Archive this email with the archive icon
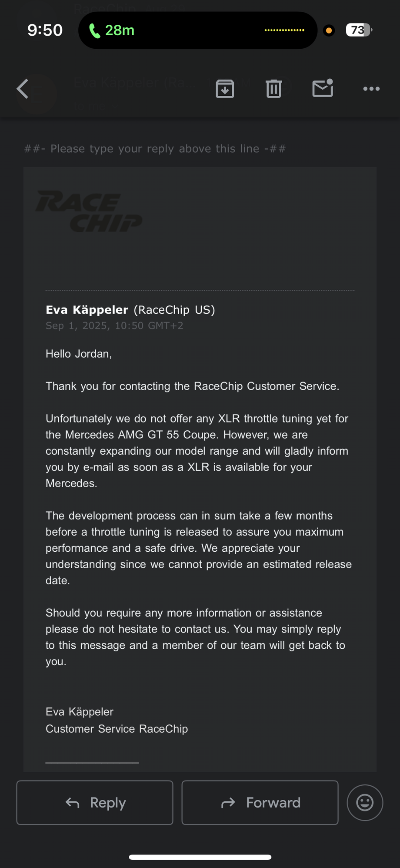This screenshot has width=400, height=868. (225, 89)
